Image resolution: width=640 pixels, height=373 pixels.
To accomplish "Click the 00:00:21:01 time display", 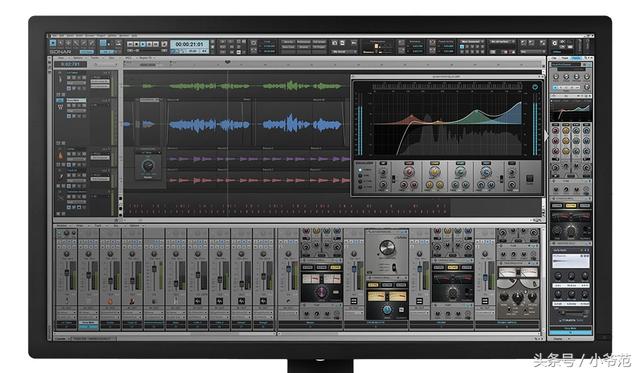I will coord(189,44).
